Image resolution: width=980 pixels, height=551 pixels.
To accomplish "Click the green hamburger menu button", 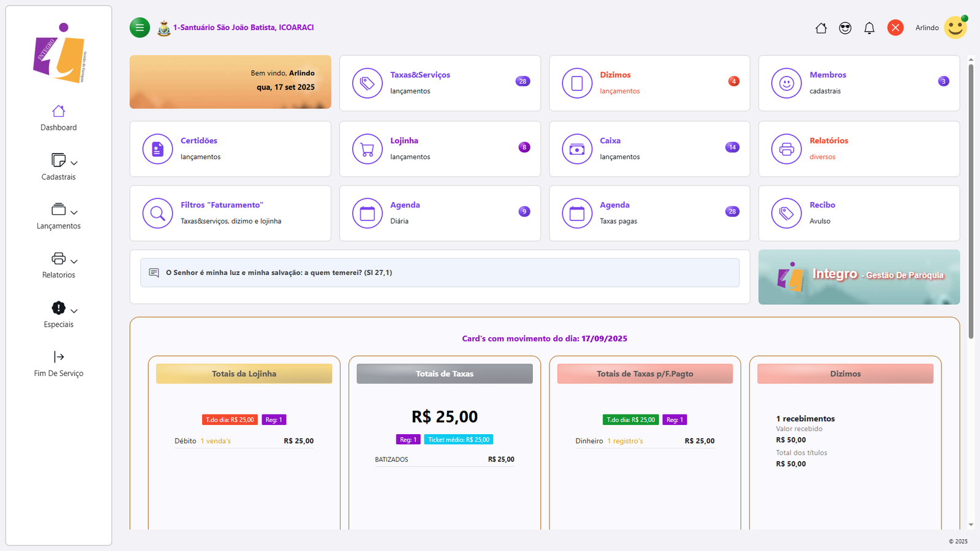I will click(x=140, y=28).
